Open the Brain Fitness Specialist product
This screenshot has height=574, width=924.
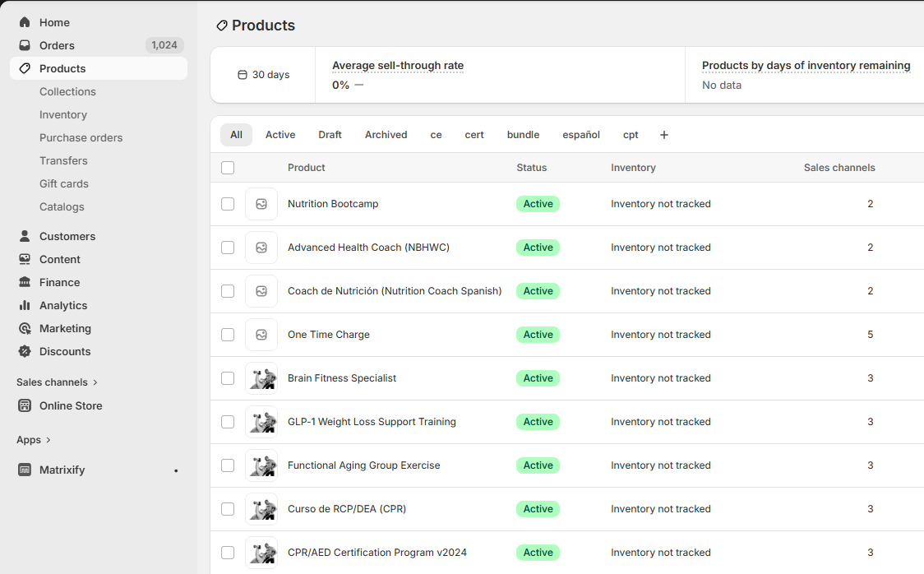[x=342, y=377]
